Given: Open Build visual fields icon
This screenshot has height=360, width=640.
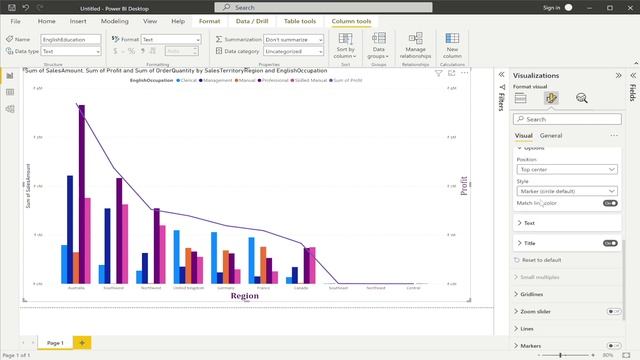Looking at the screenshot, I should point(520,98).
